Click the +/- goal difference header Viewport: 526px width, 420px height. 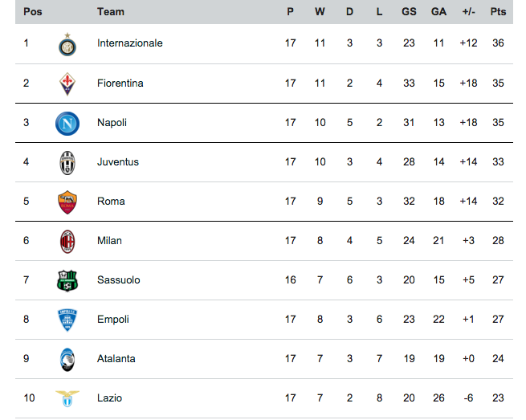click(468, 12)
